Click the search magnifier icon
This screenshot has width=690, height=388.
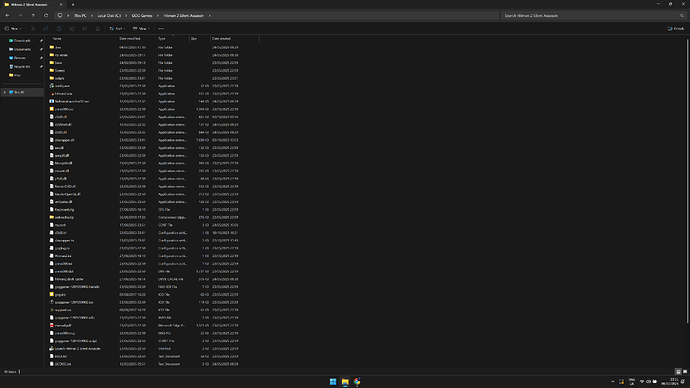[682, 15]
